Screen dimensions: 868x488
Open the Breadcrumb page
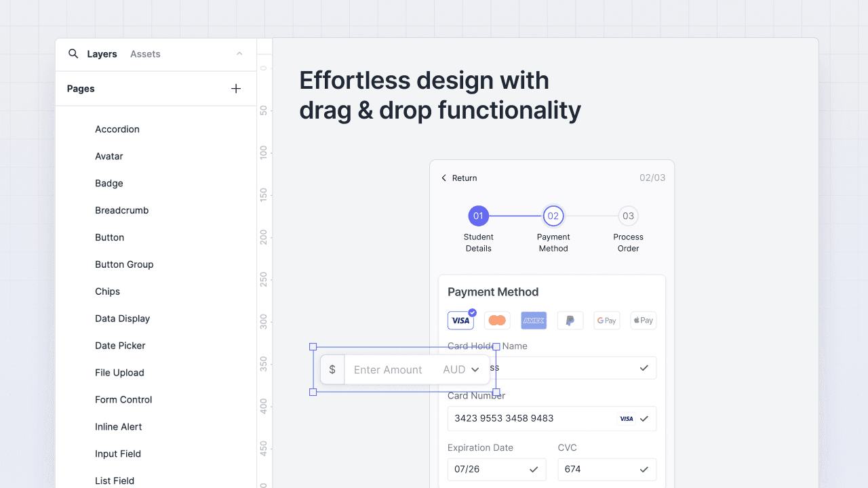[122, 211]
